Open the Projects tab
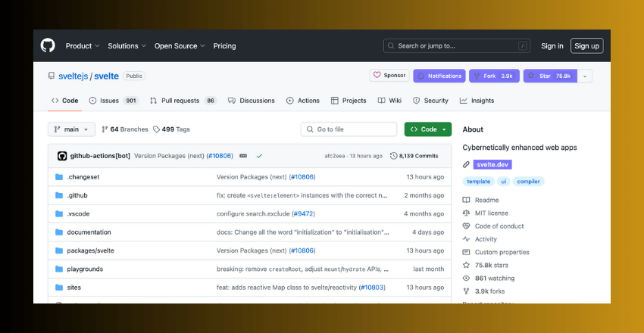Viewport: 644px width, 333px height. pyautogui.click(x=349, y=101)
